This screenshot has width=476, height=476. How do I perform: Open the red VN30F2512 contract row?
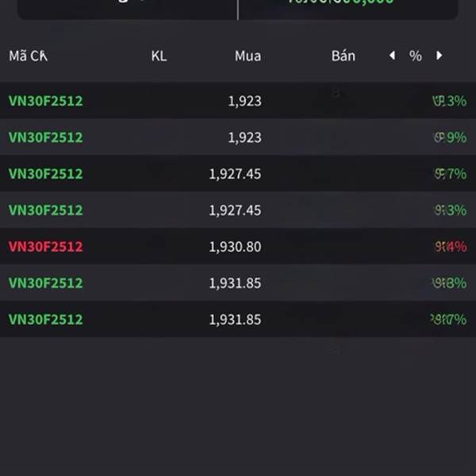238,246
